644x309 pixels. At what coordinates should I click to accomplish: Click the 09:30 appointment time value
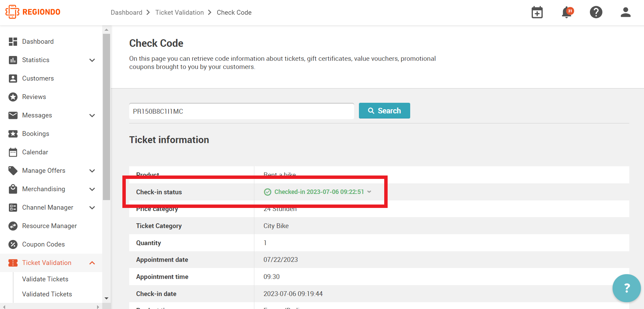[x=271, y=277]
